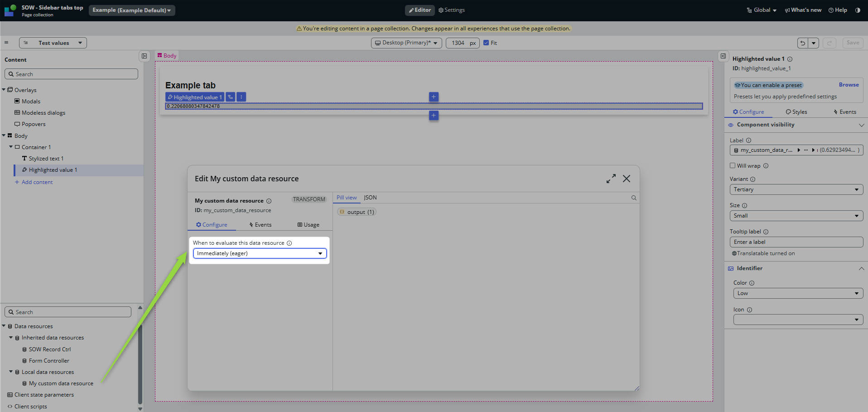
Task: Collapse the right configuration panel icon
Action: (x=723, y=56)
